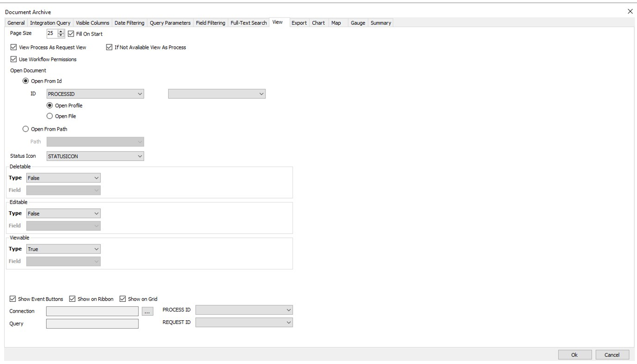Open the Editable Type dropdown
Screen dimensions: 637x364
63,213
